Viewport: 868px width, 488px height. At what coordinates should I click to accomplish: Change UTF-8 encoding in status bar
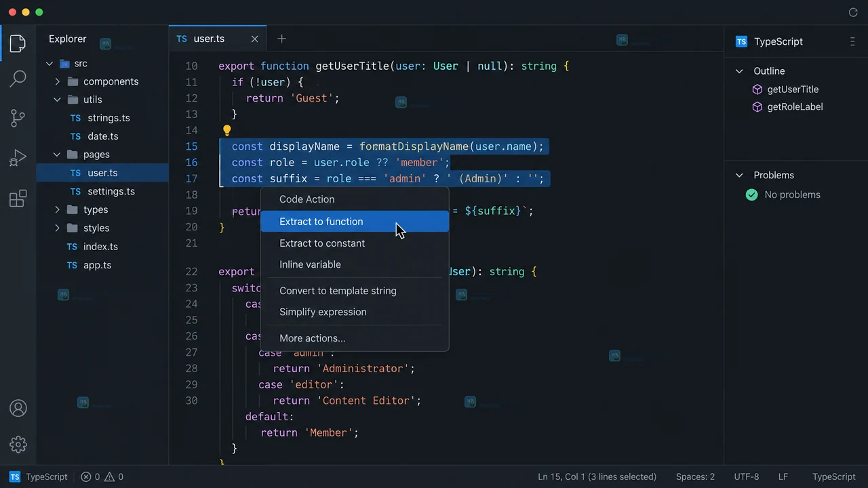click(747, 476)
